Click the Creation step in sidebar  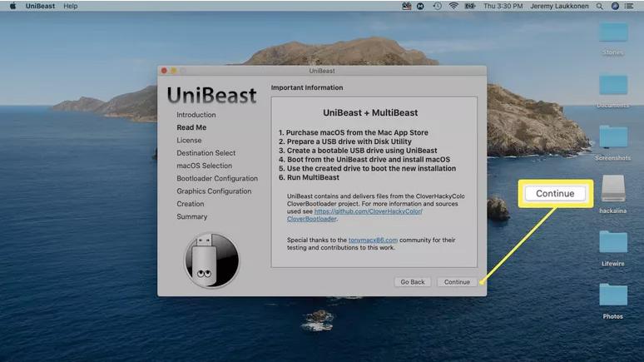tap(191, 204)
